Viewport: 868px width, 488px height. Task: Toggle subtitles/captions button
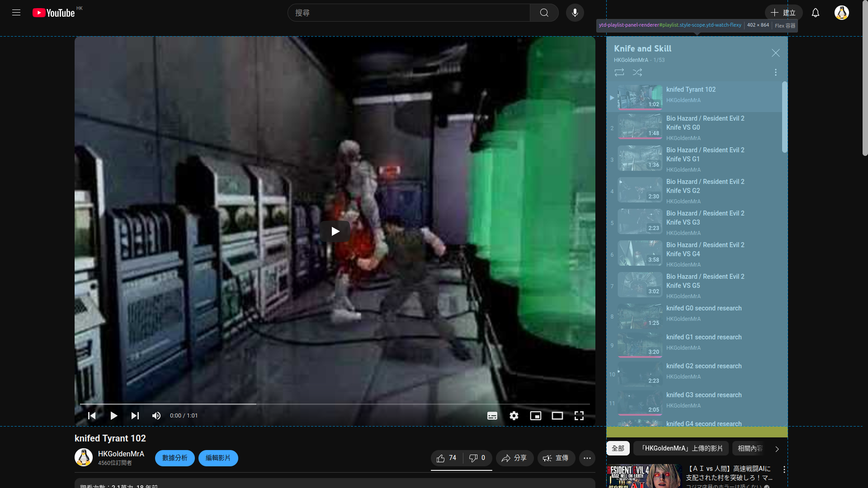point(492,416)
